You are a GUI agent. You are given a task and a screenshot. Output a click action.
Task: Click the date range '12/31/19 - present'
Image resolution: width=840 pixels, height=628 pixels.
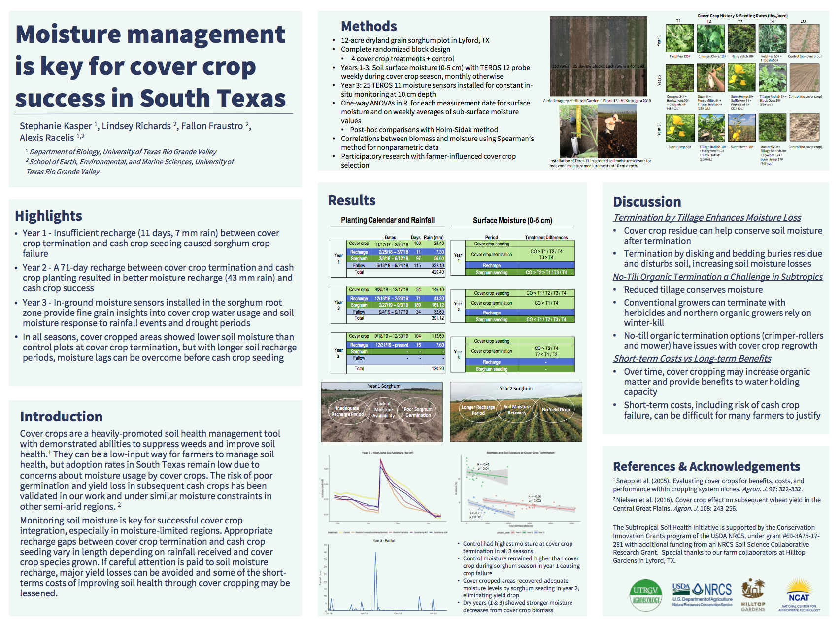[392, 345]
